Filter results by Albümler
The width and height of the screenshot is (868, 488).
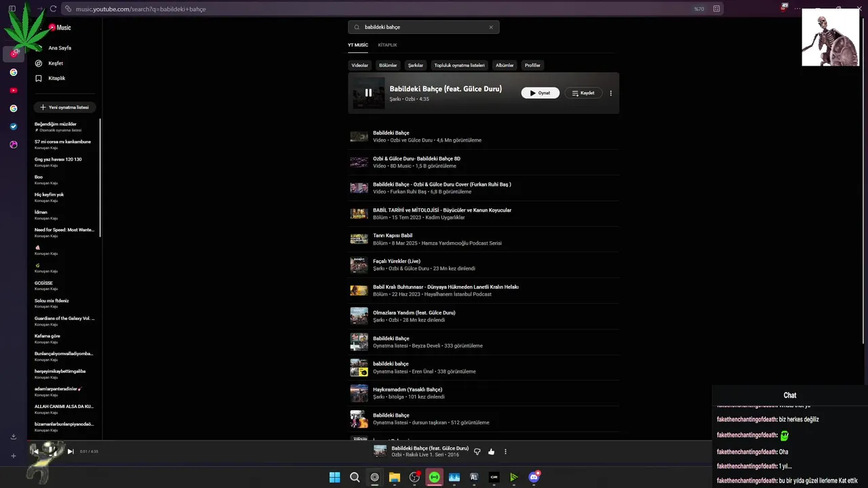505,65
